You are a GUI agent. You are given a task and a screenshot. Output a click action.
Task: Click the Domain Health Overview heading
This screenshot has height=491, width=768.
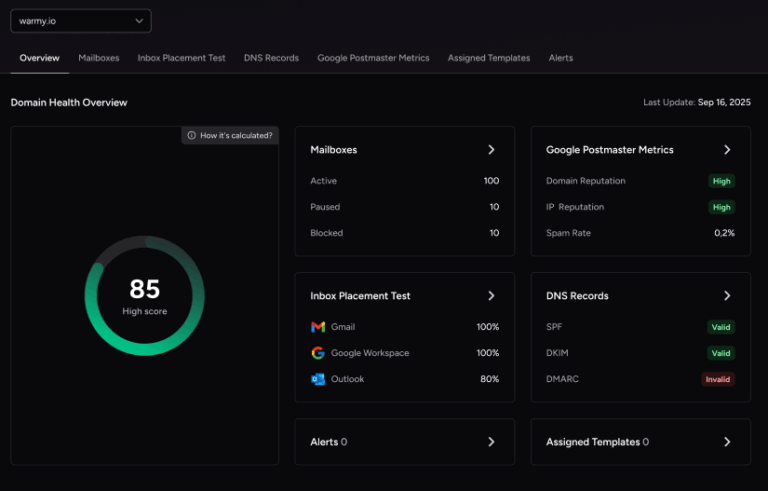click(x=69, y=102)
